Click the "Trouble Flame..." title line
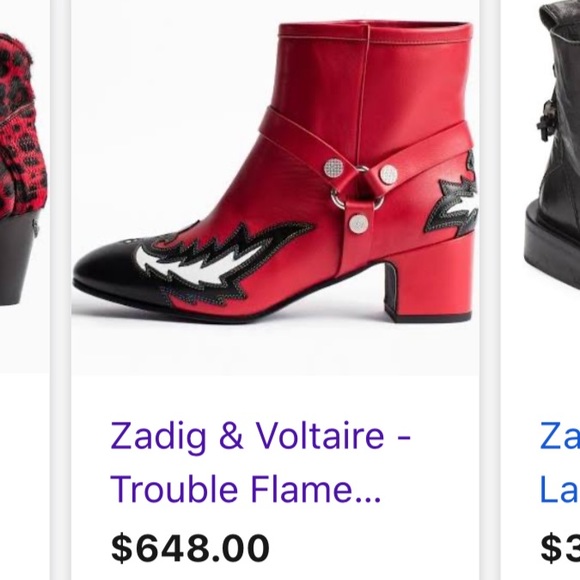 tap(246, 488)
